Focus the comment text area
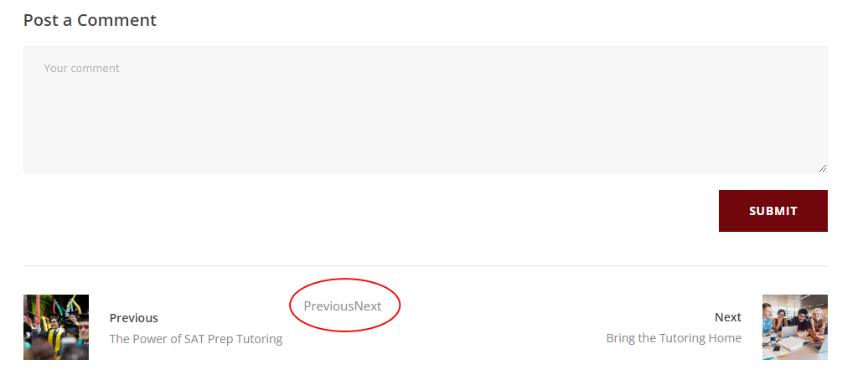This screenshot has height=385, width=868. coord(425,110)
